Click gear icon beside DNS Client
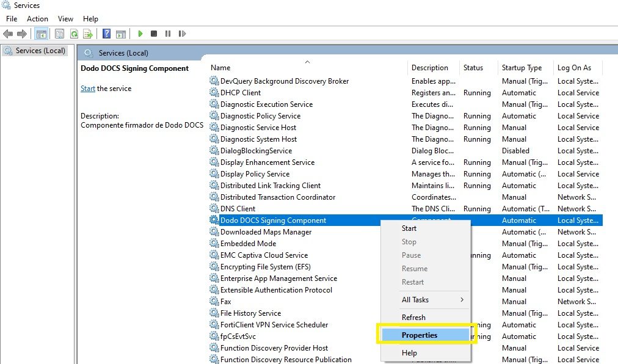Viewport: 618px width, 364px height. [x=214, y=208]
